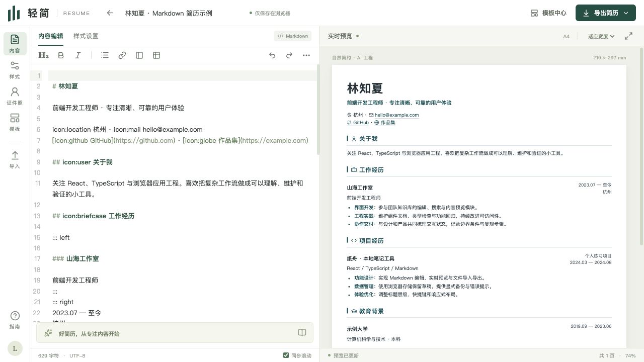This screenshot has height=362, width=644.
Task: Click the ## icon:briefcase 工作经历 line
Action: [x=94, y=216]
